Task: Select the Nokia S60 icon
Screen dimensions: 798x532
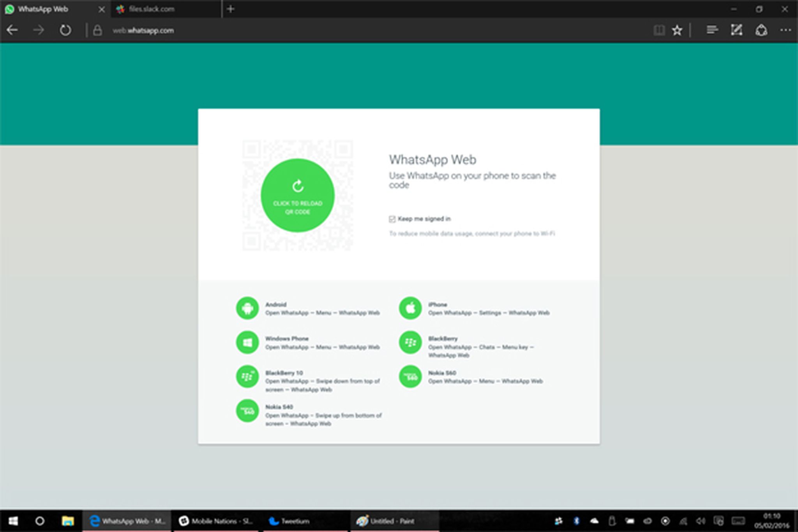Action: click(410, 376)
